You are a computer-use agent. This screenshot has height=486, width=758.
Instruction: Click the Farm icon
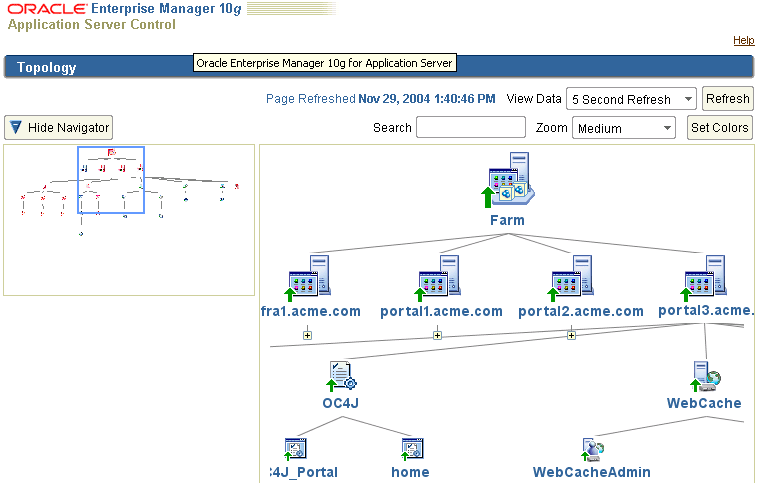pyautogui.click(x=508, y=180)
